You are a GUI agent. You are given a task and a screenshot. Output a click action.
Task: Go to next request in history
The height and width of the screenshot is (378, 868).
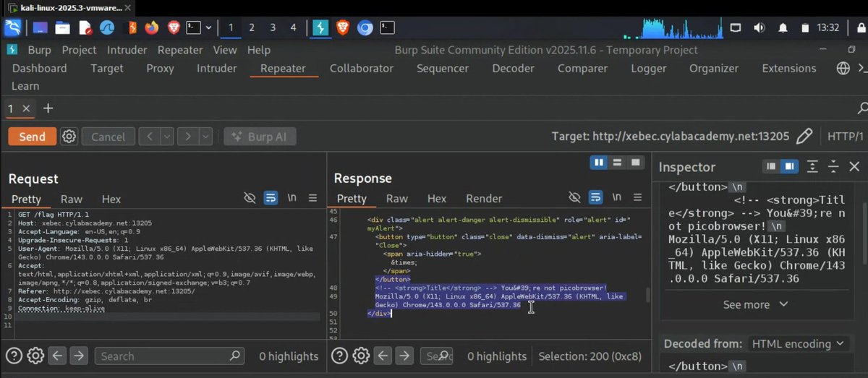[x=188, y=137]
